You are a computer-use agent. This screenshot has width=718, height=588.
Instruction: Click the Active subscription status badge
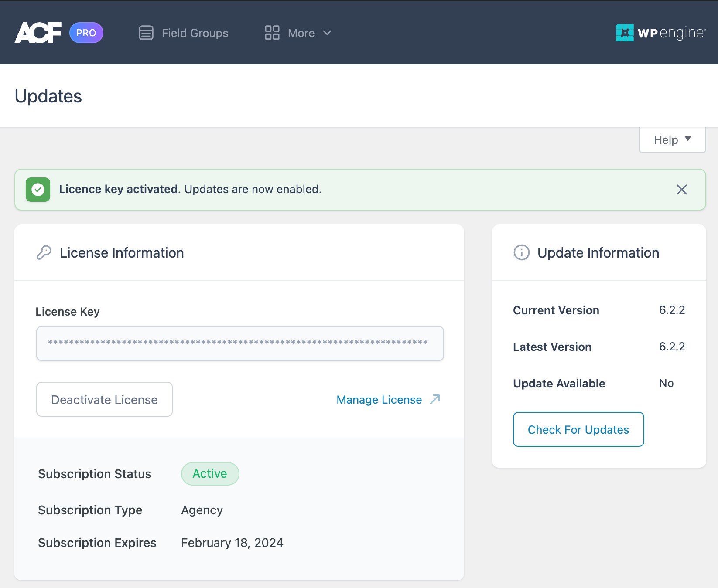[210, 474]
